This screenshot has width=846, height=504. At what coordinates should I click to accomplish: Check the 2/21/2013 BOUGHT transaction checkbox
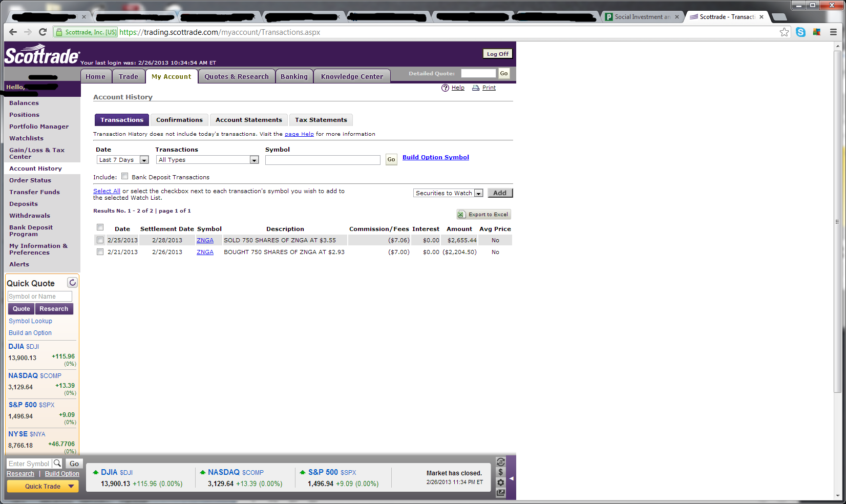click(x=100, y=252)
